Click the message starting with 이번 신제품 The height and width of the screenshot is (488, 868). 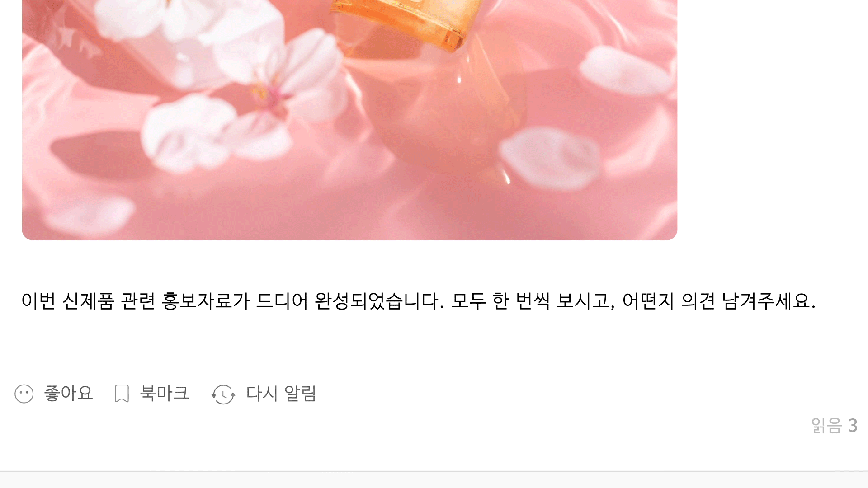pyautogui.click(x=418, y=301)
